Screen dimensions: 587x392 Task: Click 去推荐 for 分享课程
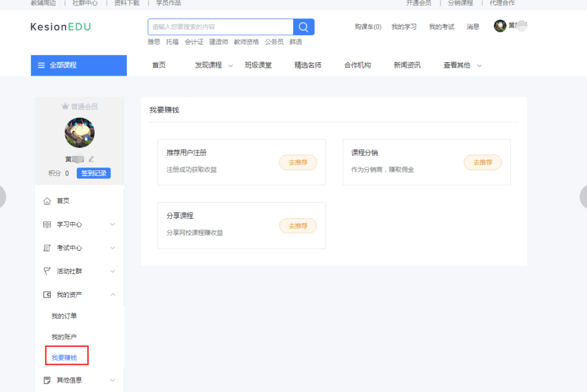[x=298, y=226]
